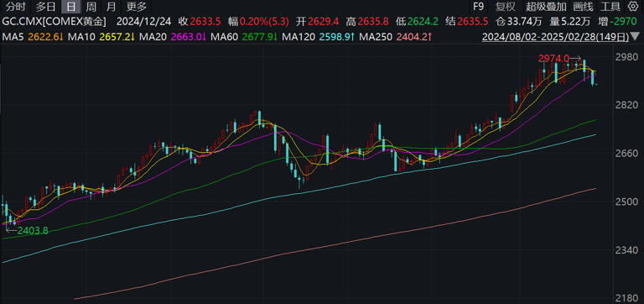
Task: Switch to the 周 weekly tab
Action: [91, 7]
